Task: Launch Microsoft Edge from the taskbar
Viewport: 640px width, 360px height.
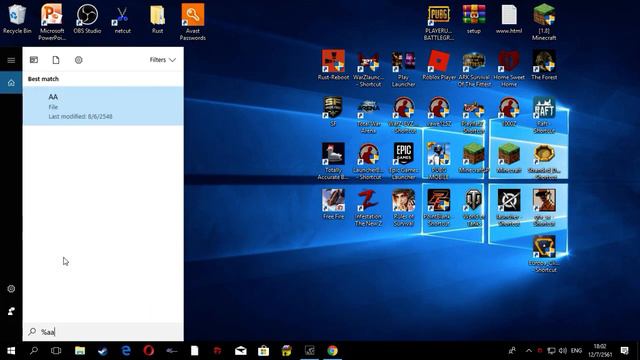Action: pyautogui.click(x=126, y=351)
